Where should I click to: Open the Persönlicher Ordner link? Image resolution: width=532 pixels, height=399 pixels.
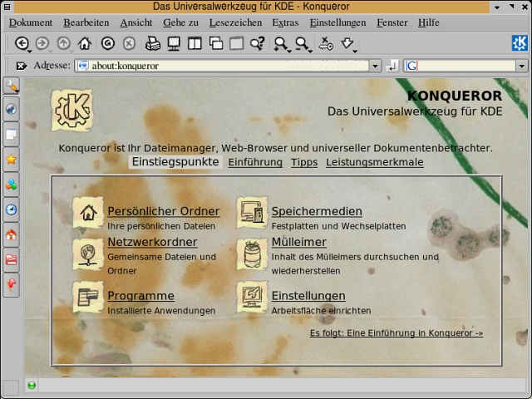[164, 211]
